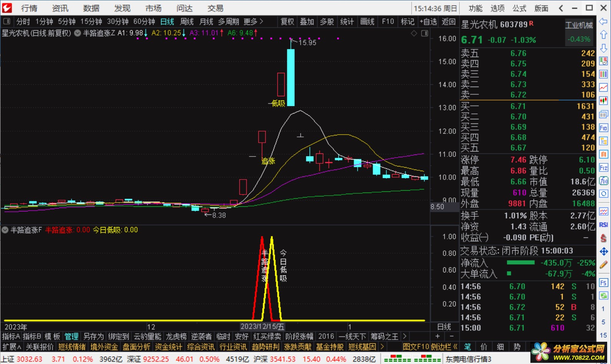Switch to the 龙虎榜 tab
Image resolution: width=611 pixels, height=364 pixels.
click(x=176, y=336)
